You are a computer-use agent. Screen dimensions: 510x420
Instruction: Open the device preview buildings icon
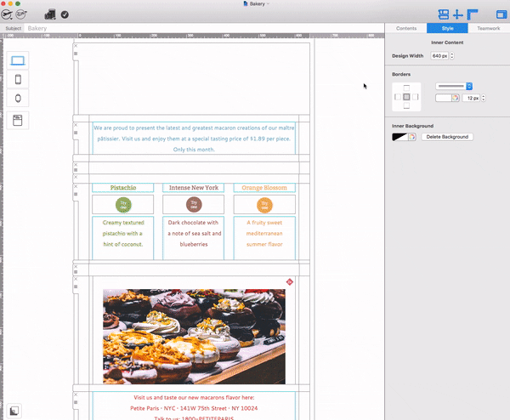tap(50, 14)
